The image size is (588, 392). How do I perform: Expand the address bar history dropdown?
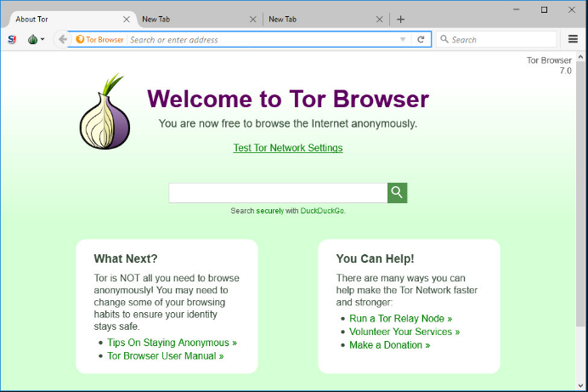(403, 39)
